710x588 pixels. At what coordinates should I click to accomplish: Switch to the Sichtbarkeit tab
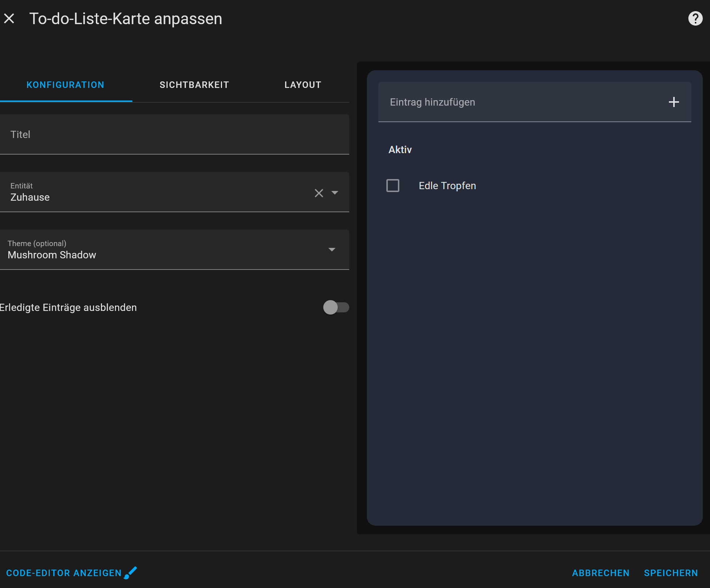(194, 85)
